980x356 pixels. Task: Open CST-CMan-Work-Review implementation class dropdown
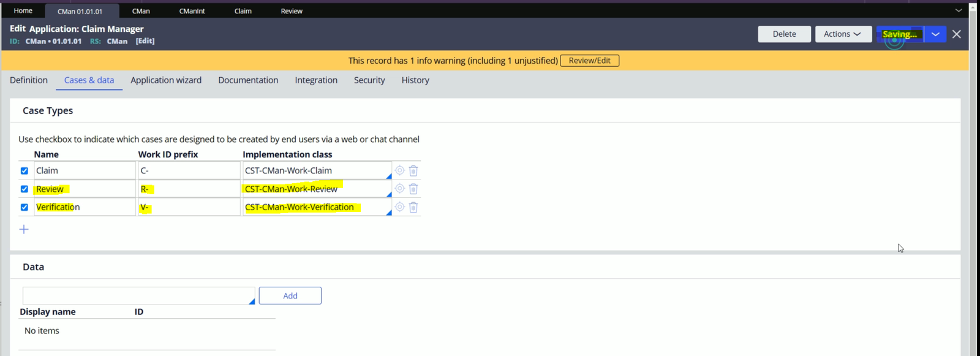(389, 194)
